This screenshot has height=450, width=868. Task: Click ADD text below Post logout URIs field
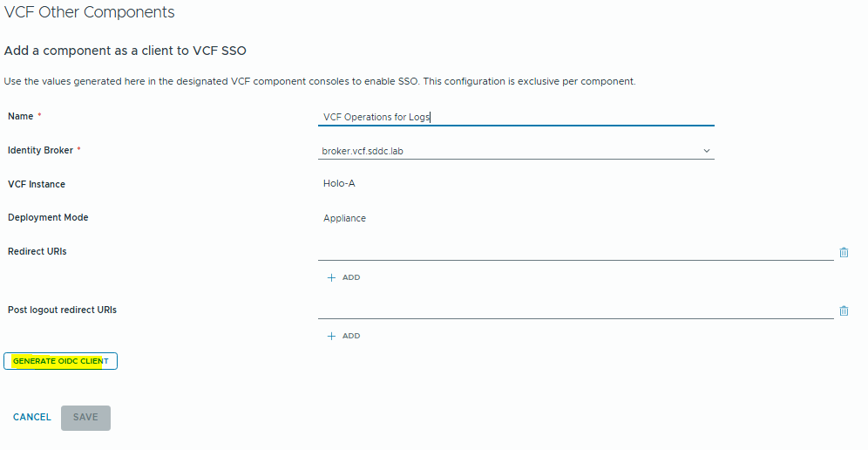(x=351, y=336)
